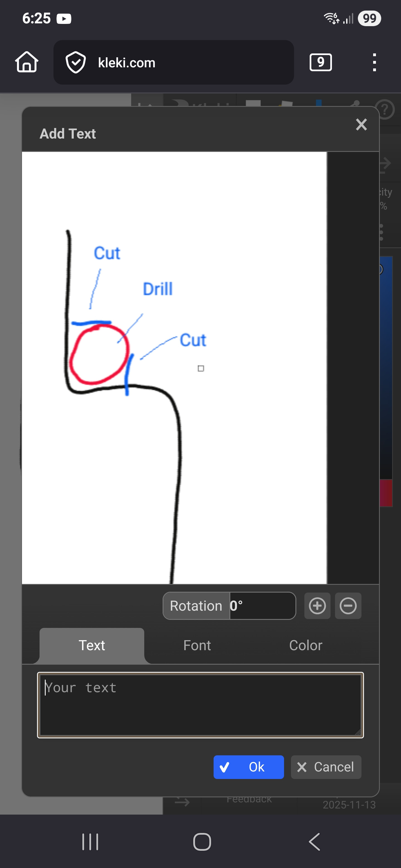Tap the kleki.com address bar
Viewport: 401px width, 868px height.
click(173, 62)
